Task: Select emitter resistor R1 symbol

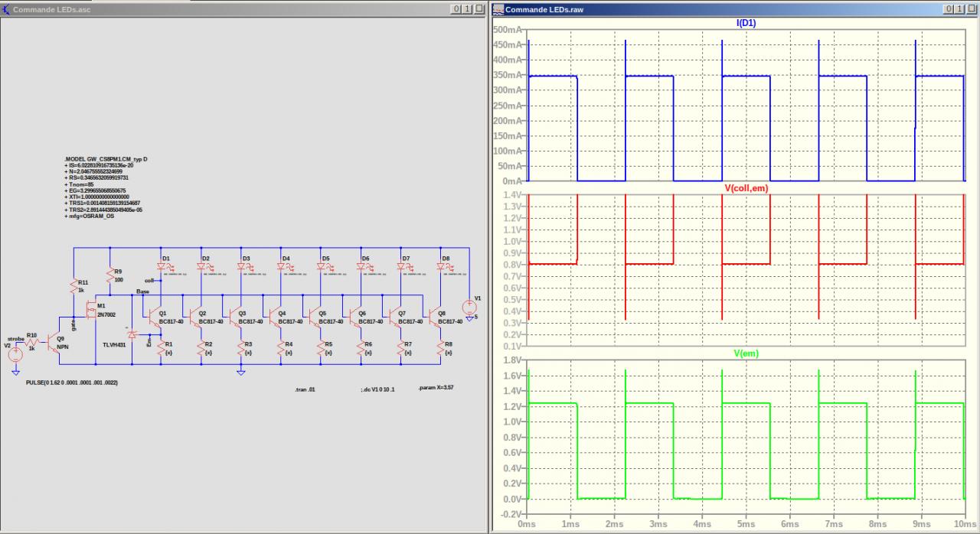Action: 162,349
